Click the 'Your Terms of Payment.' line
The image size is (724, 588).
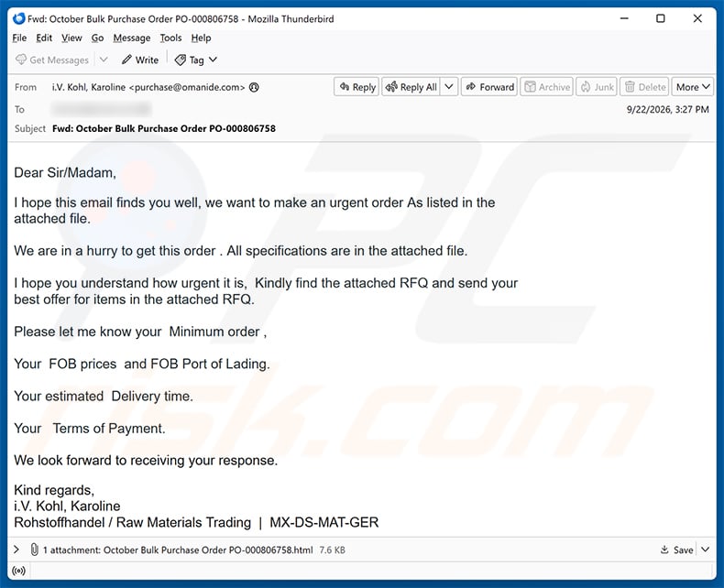tap(90, 429)
